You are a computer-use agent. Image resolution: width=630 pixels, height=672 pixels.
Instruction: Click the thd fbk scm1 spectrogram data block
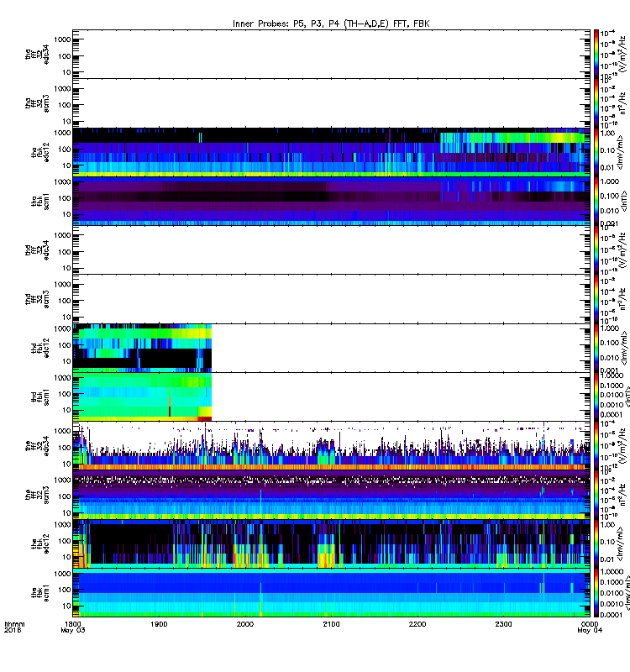tap(142, 396)
